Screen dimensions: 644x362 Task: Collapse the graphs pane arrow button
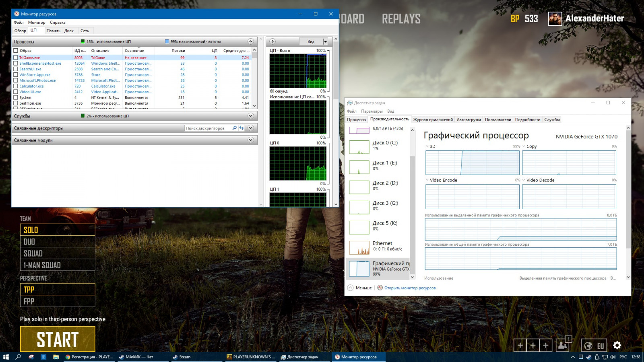[272, 41]
